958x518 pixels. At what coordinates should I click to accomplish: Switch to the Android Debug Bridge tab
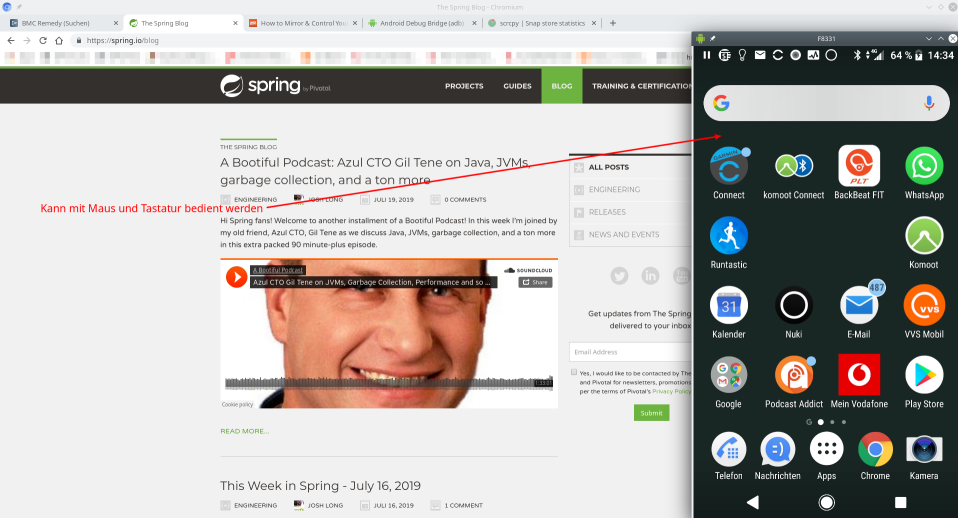point(424,23)
